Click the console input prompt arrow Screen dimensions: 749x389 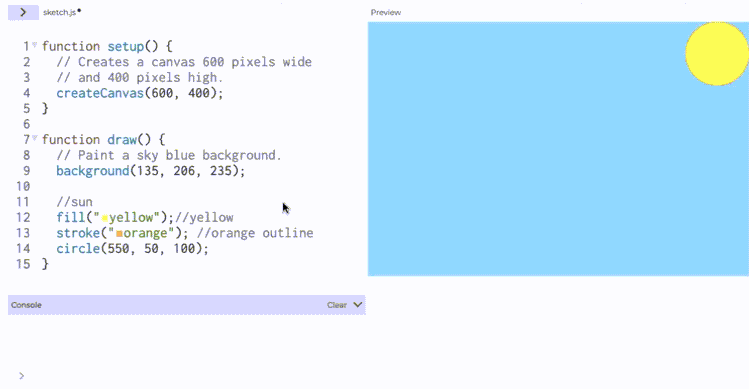(x=21, y=376)
